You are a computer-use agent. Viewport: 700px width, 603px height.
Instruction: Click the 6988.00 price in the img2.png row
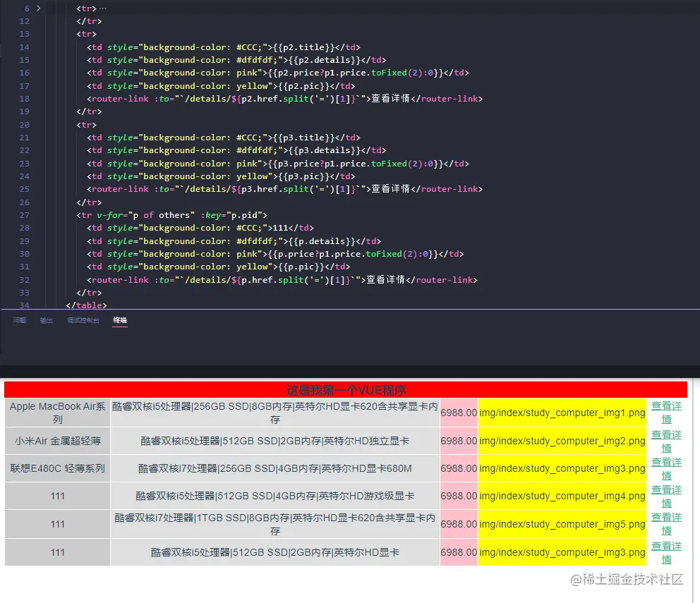459,441
